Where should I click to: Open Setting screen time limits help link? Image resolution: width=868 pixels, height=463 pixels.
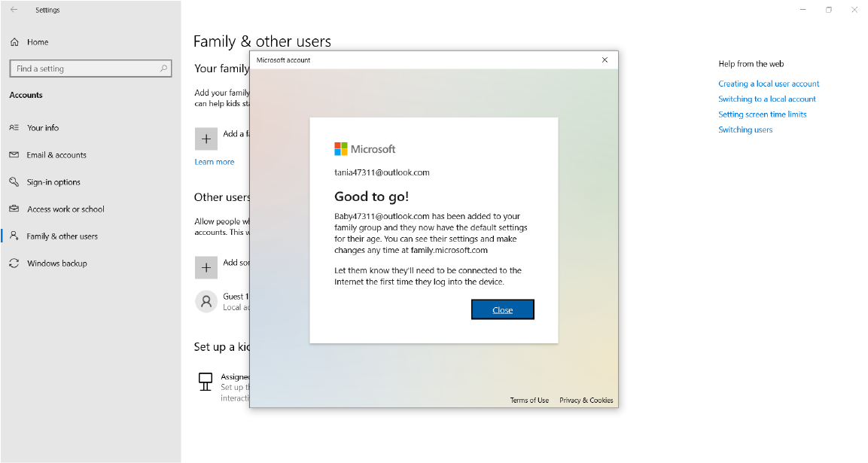pyautogui.click(x=762, y=114)
